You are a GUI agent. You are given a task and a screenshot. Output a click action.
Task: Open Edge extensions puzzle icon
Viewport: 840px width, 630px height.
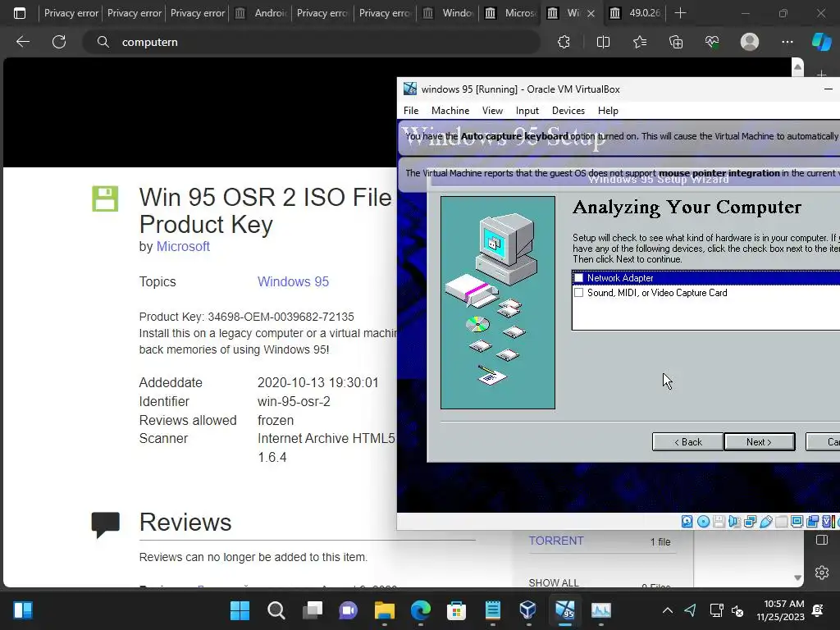564,42
